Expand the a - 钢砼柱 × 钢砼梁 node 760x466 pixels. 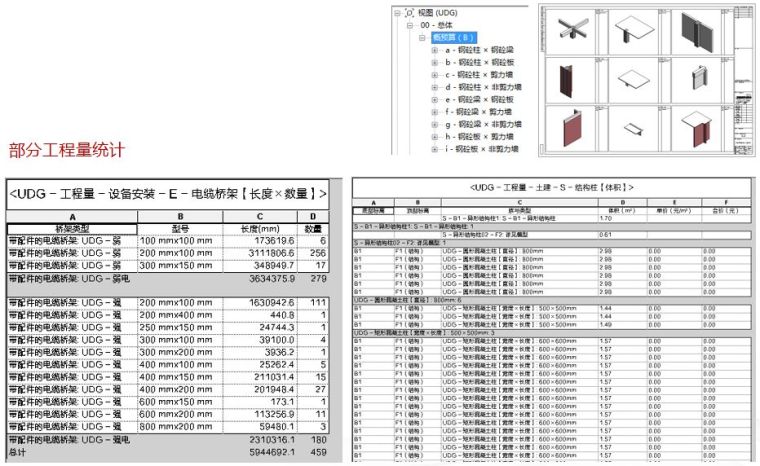click(x=435, y=50)
